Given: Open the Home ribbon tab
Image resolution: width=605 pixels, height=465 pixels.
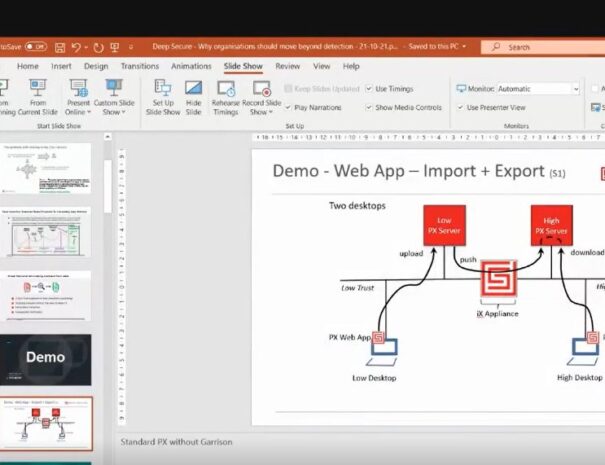Looking at the screenshot, I should point(28,66).
